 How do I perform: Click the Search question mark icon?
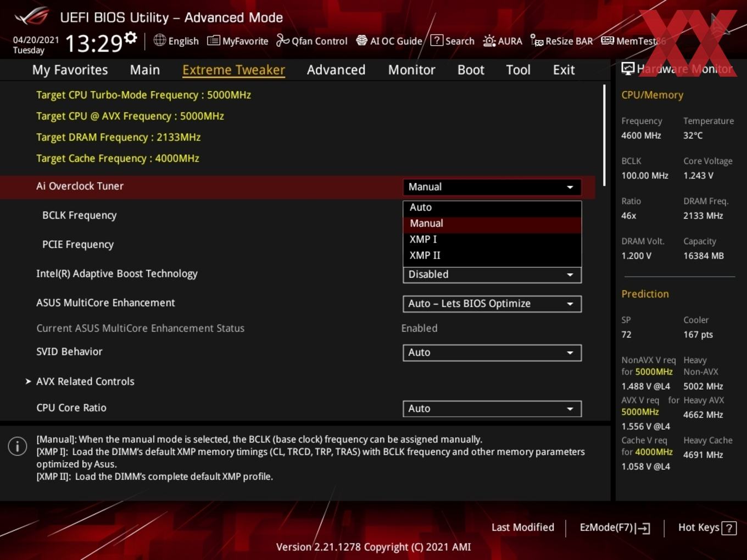437,40
